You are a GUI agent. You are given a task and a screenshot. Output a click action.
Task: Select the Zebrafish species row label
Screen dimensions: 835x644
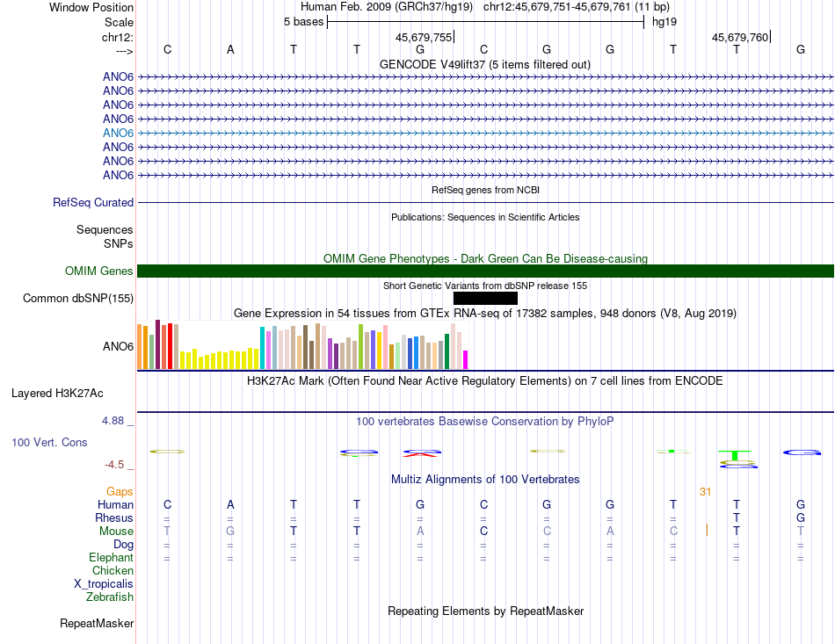pos(110,597)
